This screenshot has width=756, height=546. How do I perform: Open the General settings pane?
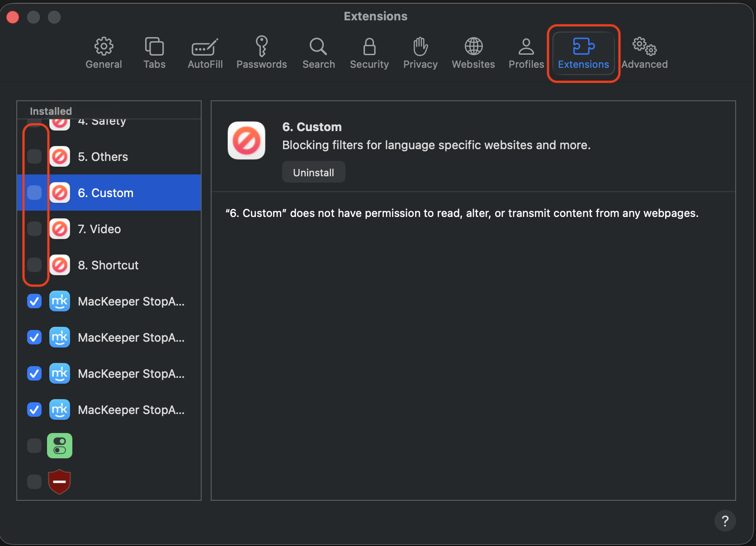104,53
